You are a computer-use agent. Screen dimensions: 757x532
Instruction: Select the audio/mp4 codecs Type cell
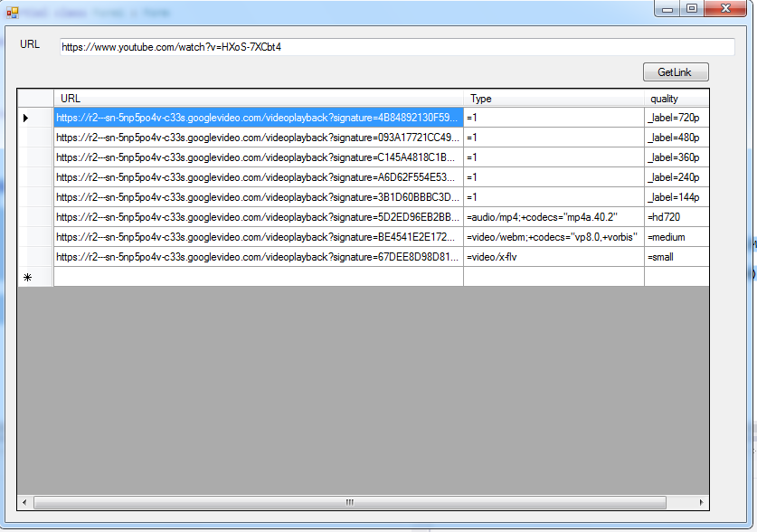pos(554,217)
